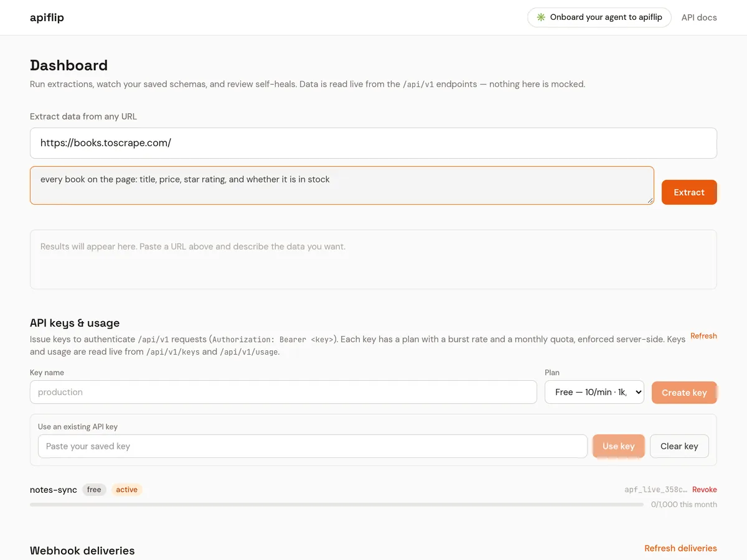
Task: Click the extraction description textarea
Action: [342, 185]
